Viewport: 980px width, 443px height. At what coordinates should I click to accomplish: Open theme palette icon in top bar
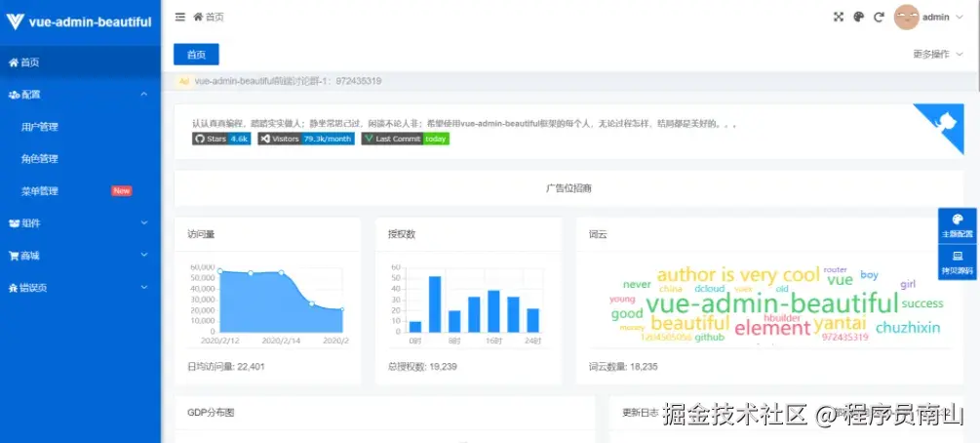point(859,17)
